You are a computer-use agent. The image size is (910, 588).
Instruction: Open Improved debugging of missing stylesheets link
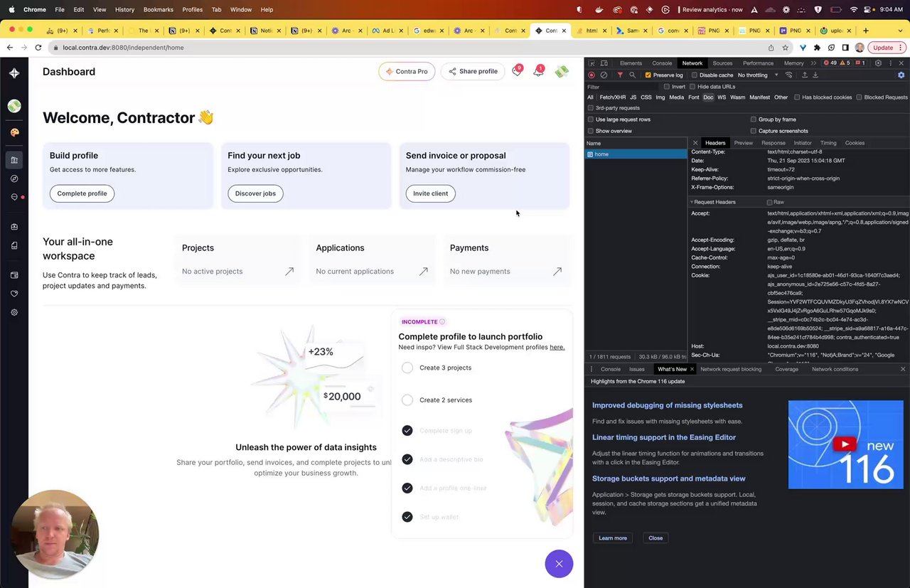(667, 405)
